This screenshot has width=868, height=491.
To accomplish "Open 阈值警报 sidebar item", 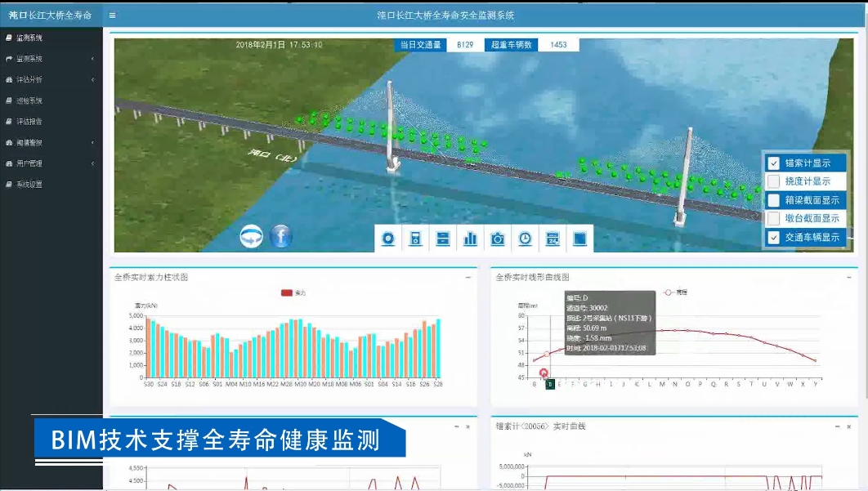I will coord(51,142).
